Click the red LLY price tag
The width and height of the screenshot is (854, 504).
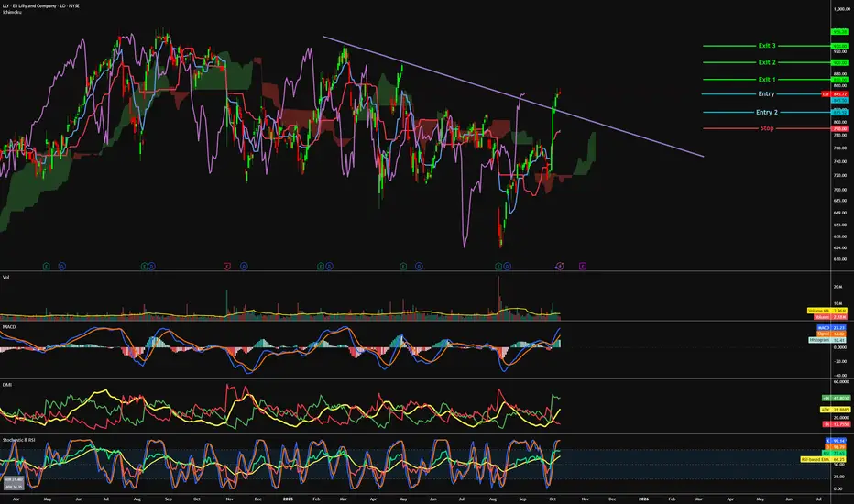[827, 93]
